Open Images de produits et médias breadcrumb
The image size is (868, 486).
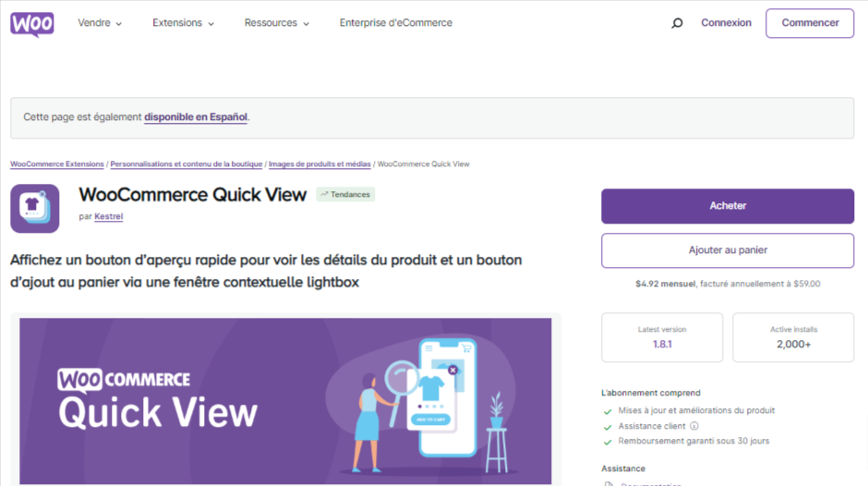click(x=319, y=164)
